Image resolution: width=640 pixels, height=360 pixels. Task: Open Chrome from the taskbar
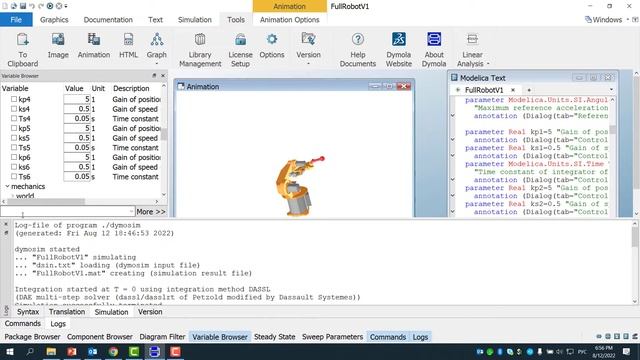(x=113, y=351)
